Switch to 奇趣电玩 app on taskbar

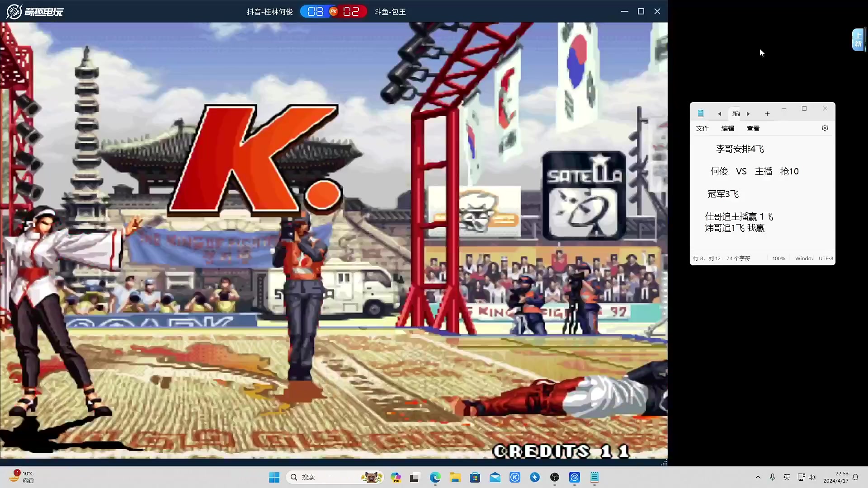pyautogui.click(x=575, y=477)
